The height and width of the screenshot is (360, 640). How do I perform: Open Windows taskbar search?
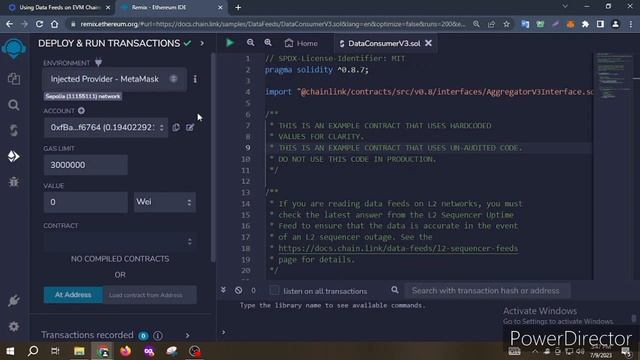(x=33, y=351)
